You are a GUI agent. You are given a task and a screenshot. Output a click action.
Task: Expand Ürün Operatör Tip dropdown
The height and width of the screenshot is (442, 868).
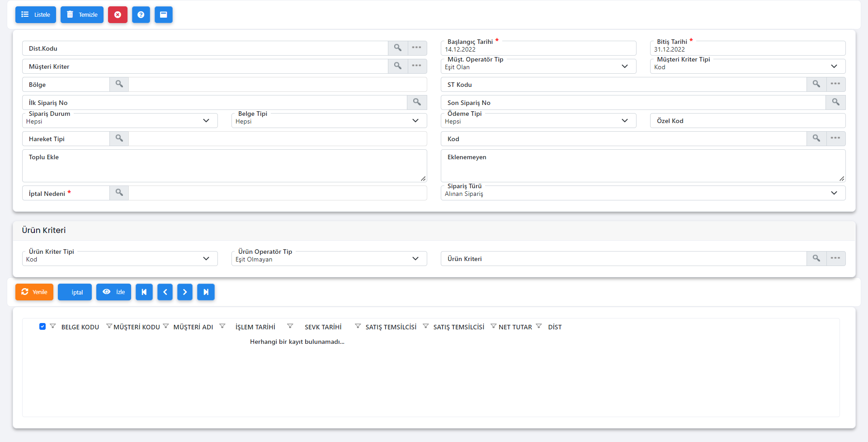(x=329, y=259)
